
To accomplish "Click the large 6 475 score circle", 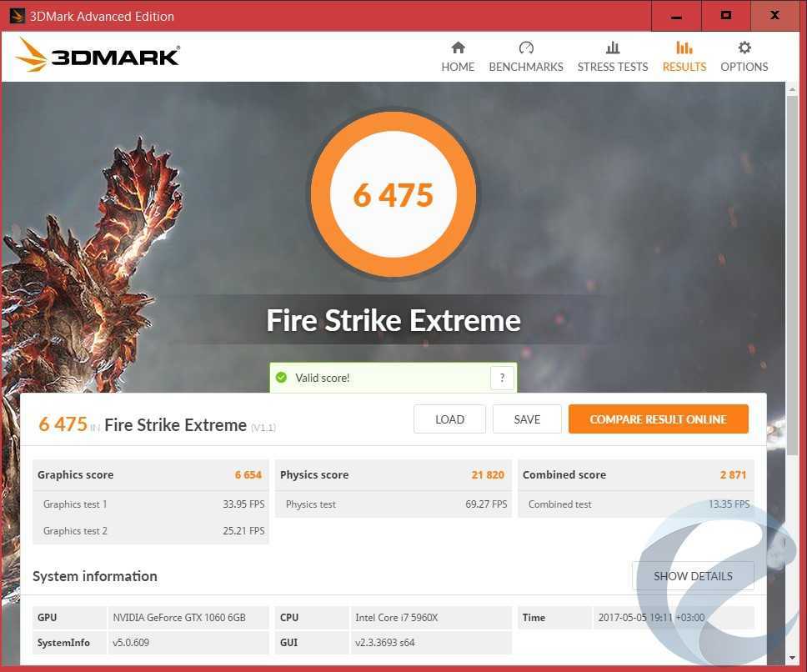I will 393,193.
